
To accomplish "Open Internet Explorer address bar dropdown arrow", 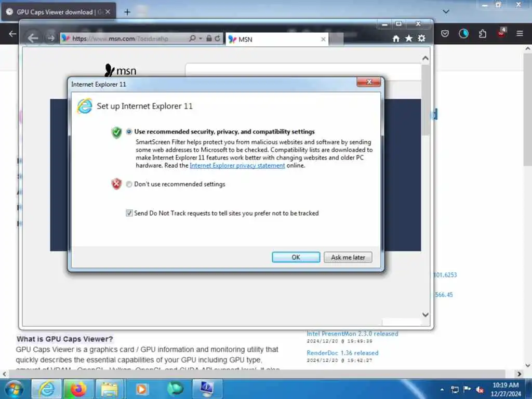I will tap(200, 38).
